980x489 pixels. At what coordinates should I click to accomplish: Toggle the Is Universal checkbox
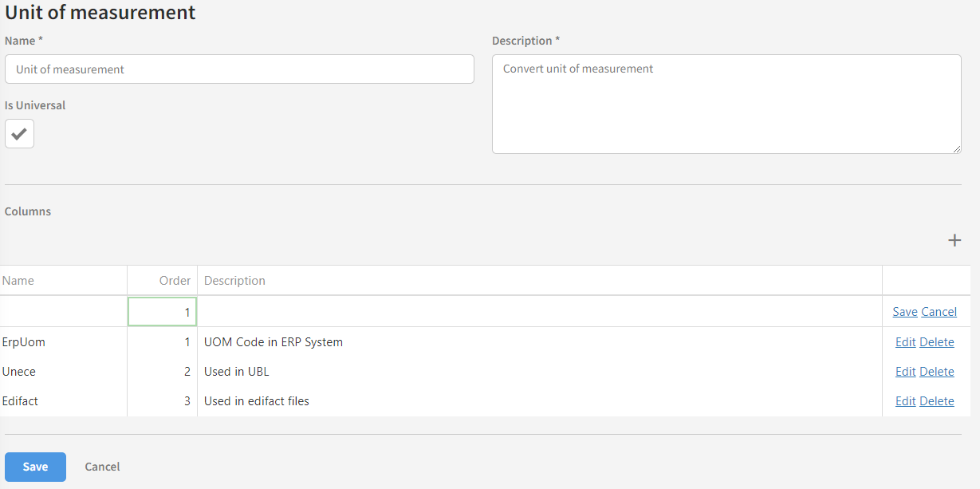19,133
